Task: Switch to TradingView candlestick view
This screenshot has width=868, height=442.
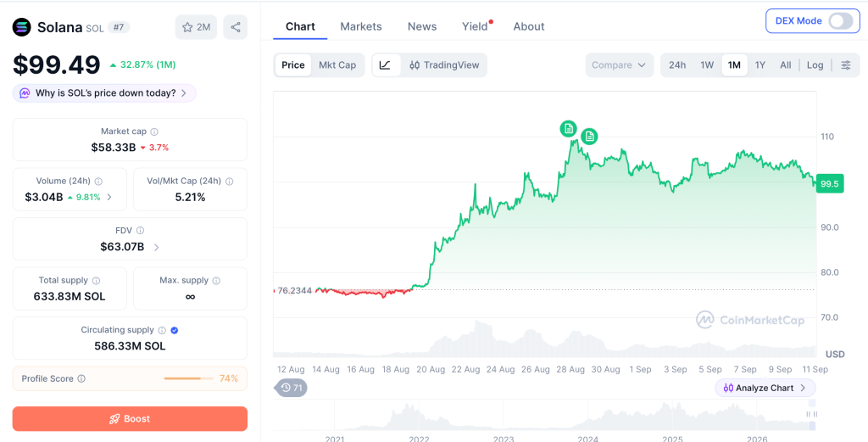Action: 444,64
